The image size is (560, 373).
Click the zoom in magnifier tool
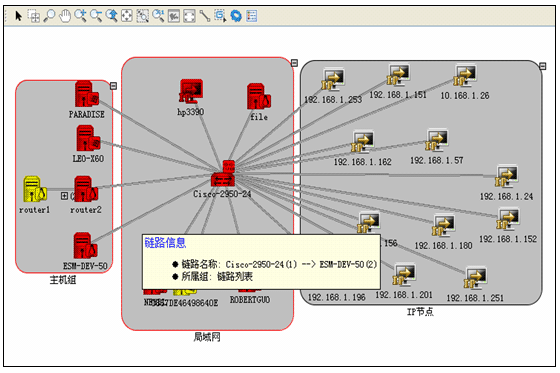(80, 16)
